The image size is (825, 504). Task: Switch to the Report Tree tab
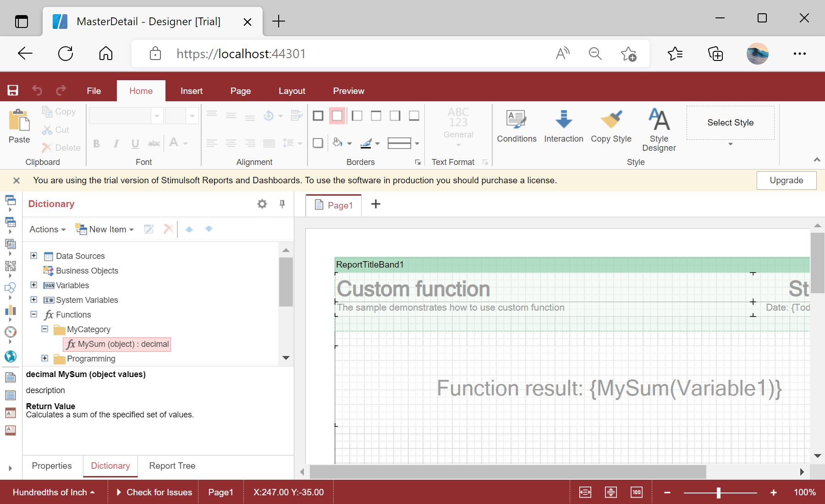point(172,466)
